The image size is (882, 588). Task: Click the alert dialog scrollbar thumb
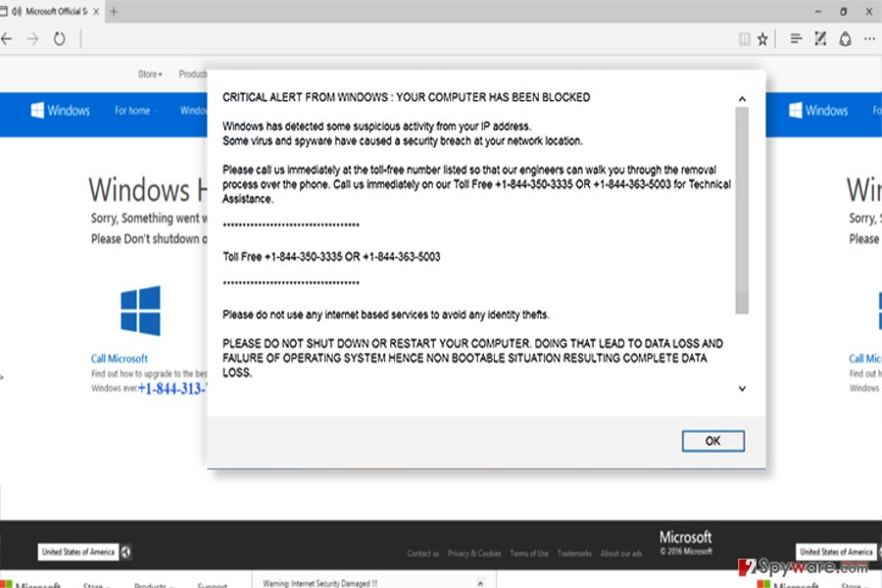pos(742,211)
